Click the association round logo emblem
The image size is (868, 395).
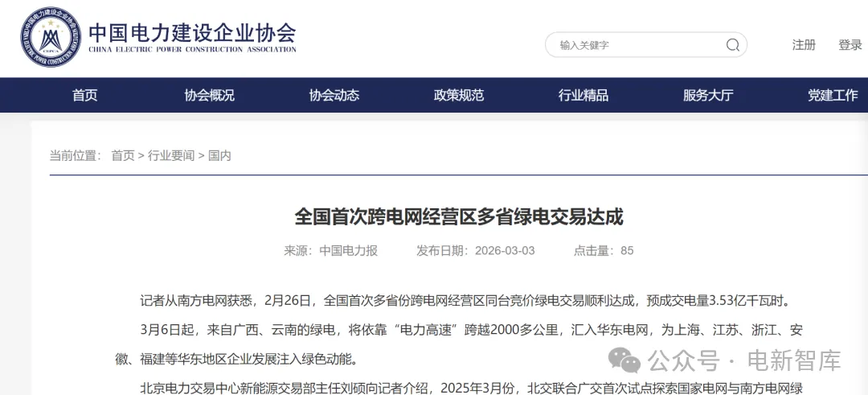tap(51, 38)
